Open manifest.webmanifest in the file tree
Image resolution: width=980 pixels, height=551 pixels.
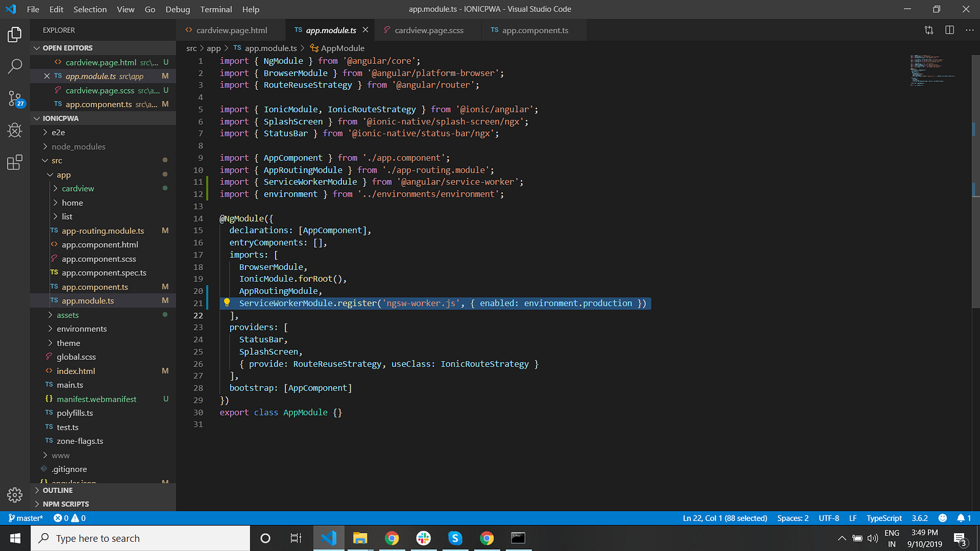pyautogui.click(x=97, y=399)
